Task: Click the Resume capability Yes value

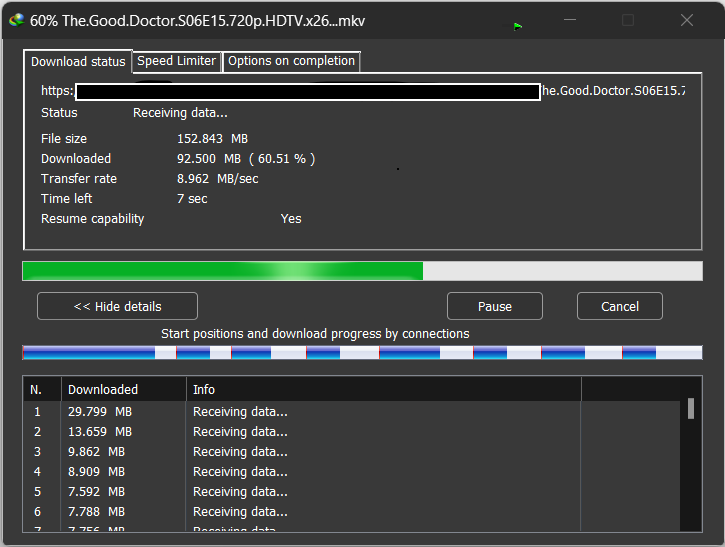Action: coord(291,219)
